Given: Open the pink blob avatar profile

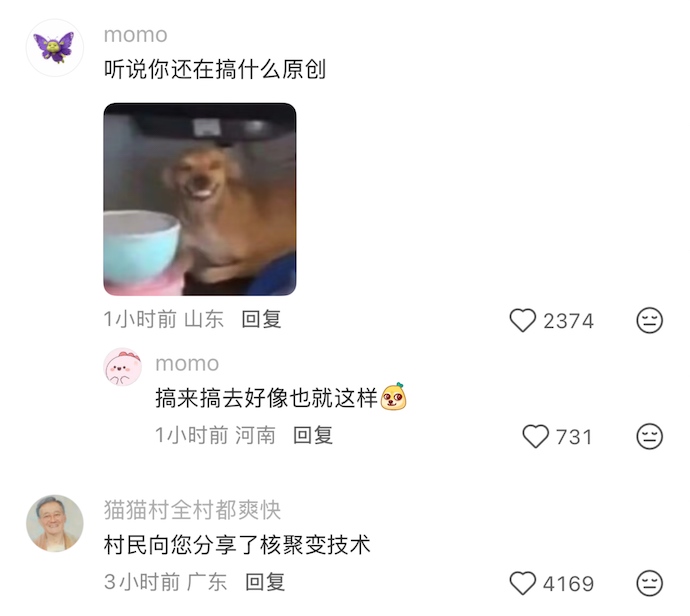Looking at the screenshot, I should 123,367.
